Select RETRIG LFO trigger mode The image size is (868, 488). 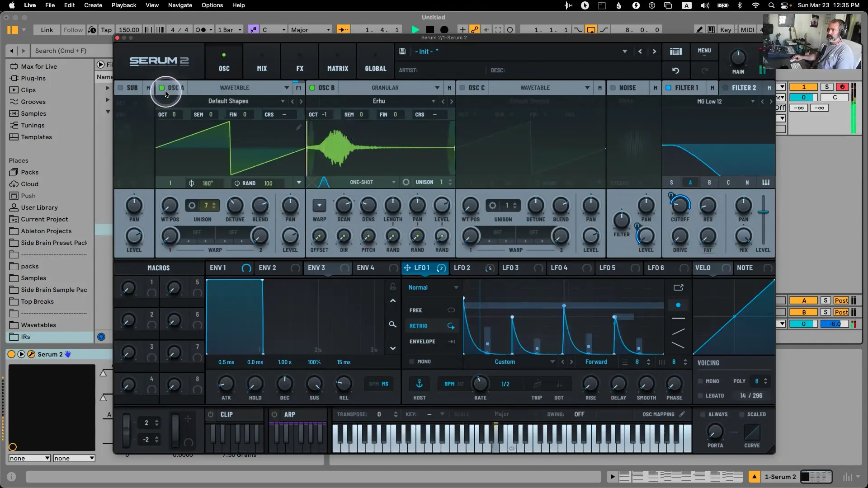tap(432, 326)
